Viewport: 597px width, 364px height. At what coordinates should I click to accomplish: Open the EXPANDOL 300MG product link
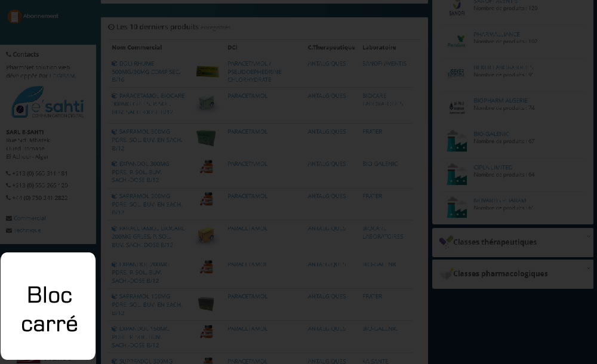tap(140, 172)
